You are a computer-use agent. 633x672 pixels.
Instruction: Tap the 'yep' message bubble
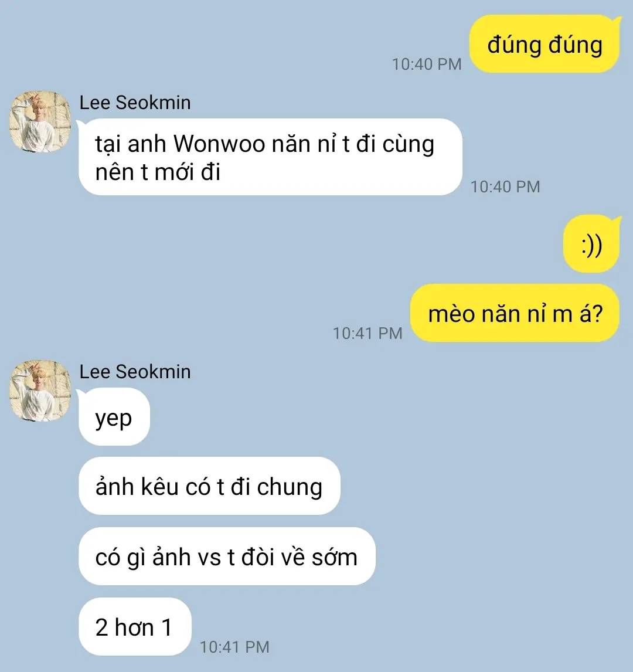point(114,417)
